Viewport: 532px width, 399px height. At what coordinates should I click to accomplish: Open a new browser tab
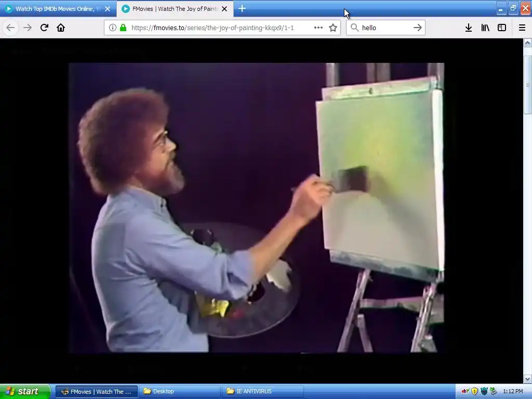242,8
